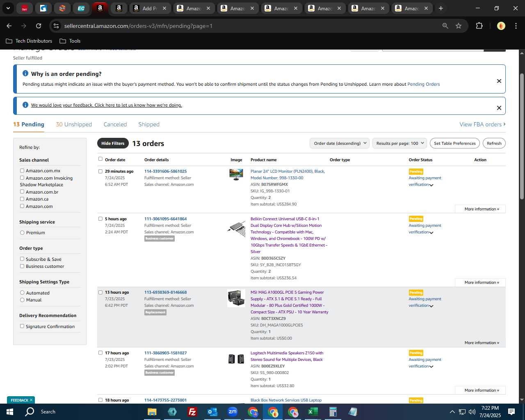Select order 114-3391606-5861025 checkbox
This screenshot has width=525, height=420.
point(100,171)
